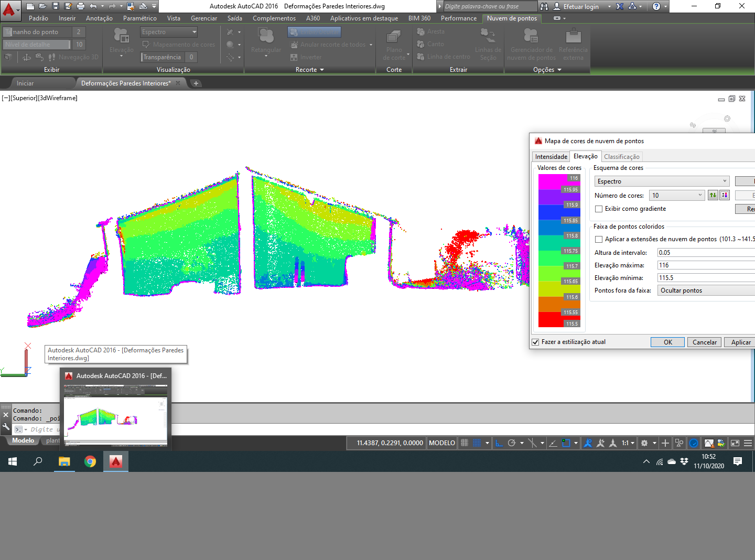Open the Espectro color scheme dropdown in dialog
Viewport: 755px width, 560px height.
(662, 181)
